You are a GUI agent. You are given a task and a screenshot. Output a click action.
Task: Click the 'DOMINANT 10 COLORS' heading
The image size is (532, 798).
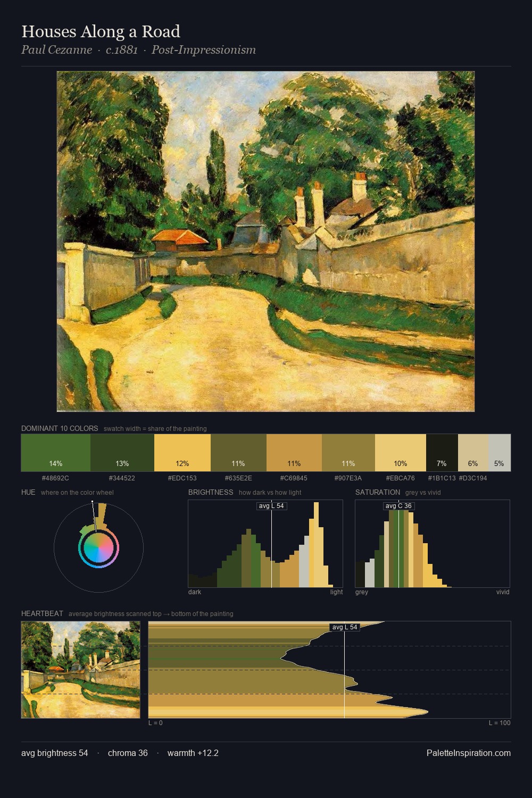(60, 428)
